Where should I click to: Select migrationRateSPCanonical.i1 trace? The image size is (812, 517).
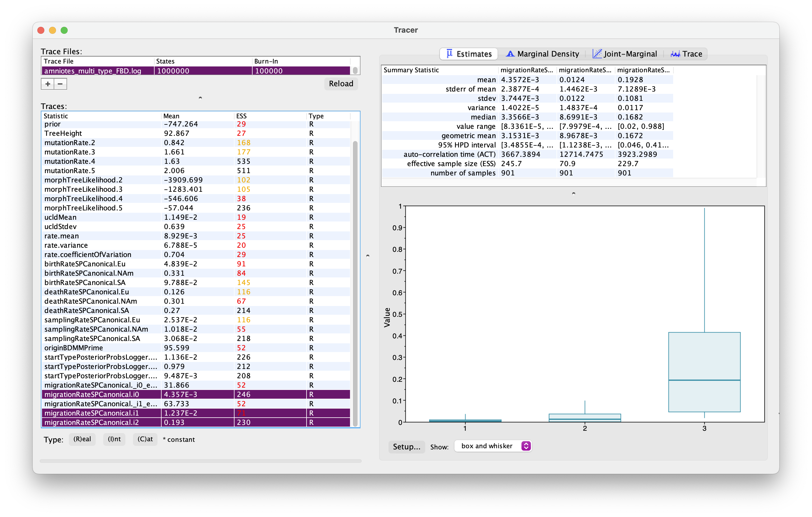[x=196, y=413]
